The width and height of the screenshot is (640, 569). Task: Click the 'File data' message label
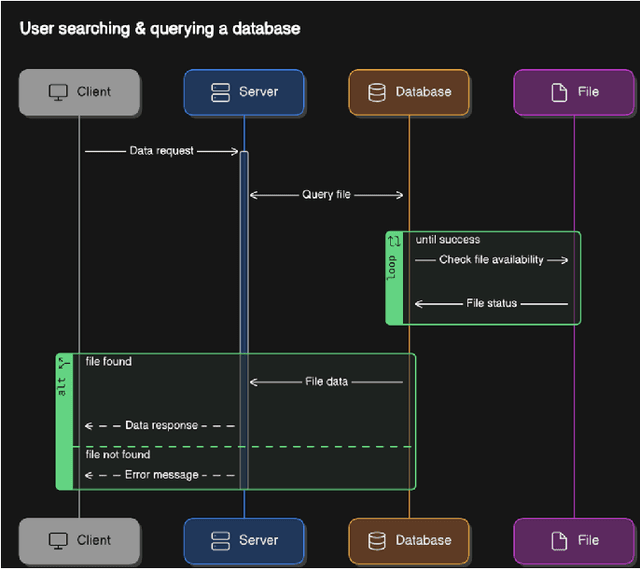(x=326, y=382)
